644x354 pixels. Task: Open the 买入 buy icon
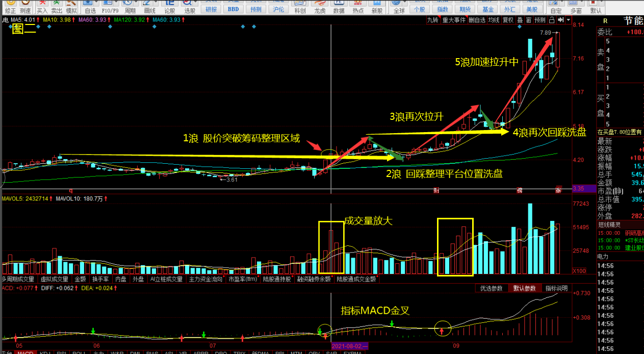[x=42, y=6]
